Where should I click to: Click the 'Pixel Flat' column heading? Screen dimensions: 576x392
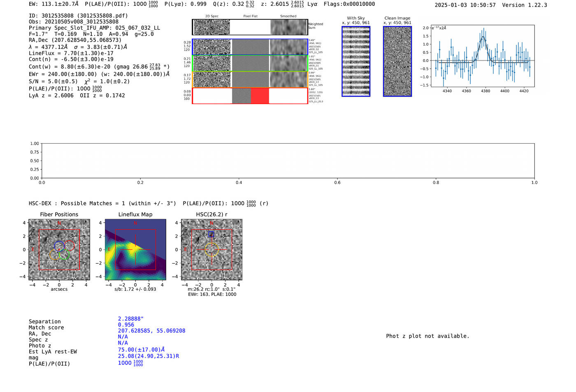coord(250,16)
